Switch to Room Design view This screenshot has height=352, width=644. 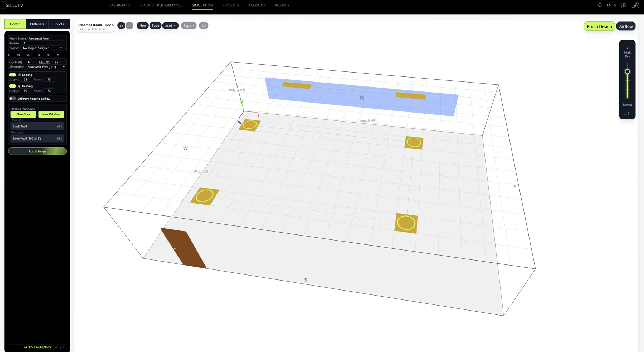pyautogui.click(x=599, y=26)
